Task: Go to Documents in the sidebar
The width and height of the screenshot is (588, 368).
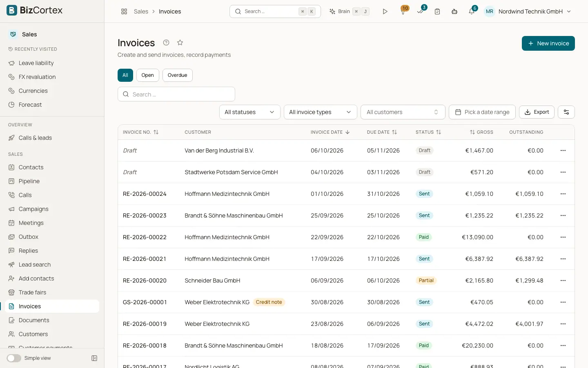Action: pos(52,320)
